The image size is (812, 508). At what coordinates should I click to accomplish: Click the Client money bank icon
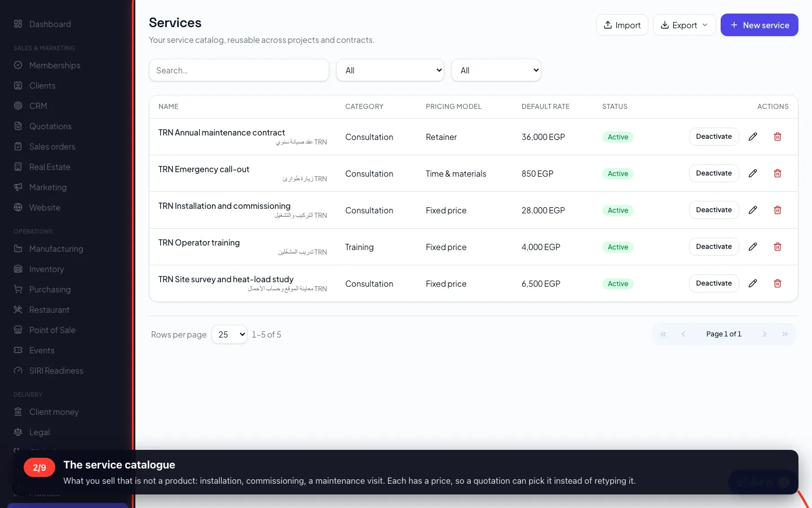[18, 412]
